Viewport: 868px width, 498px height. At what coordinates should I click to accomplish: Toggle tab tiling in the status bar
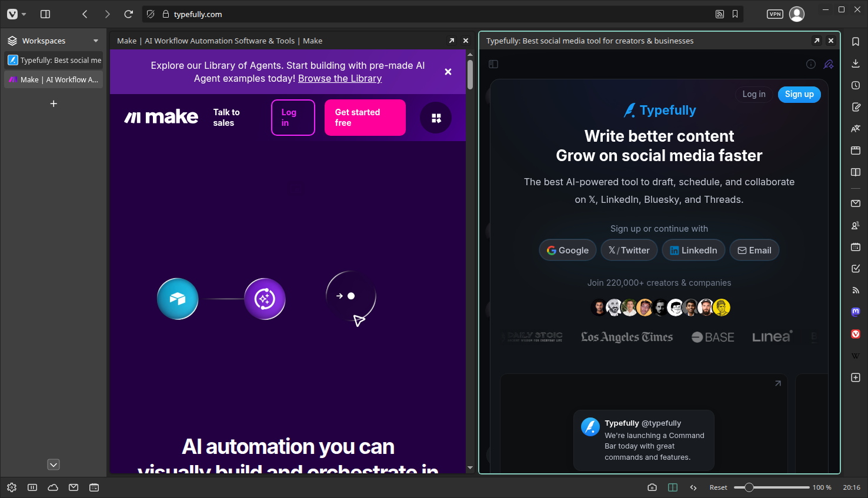click(x=672, y=487)
